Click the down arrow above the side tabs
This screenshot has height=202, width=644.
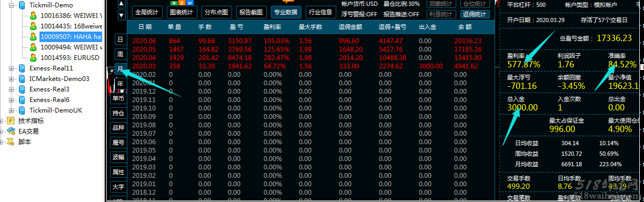click(x=122, y=15)
